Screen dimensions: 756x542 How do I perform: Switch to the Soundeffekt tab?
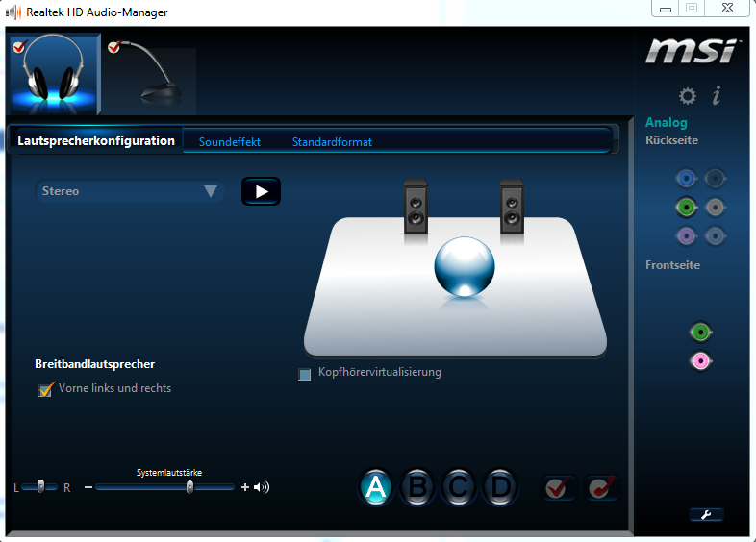(x=230, y=142)
